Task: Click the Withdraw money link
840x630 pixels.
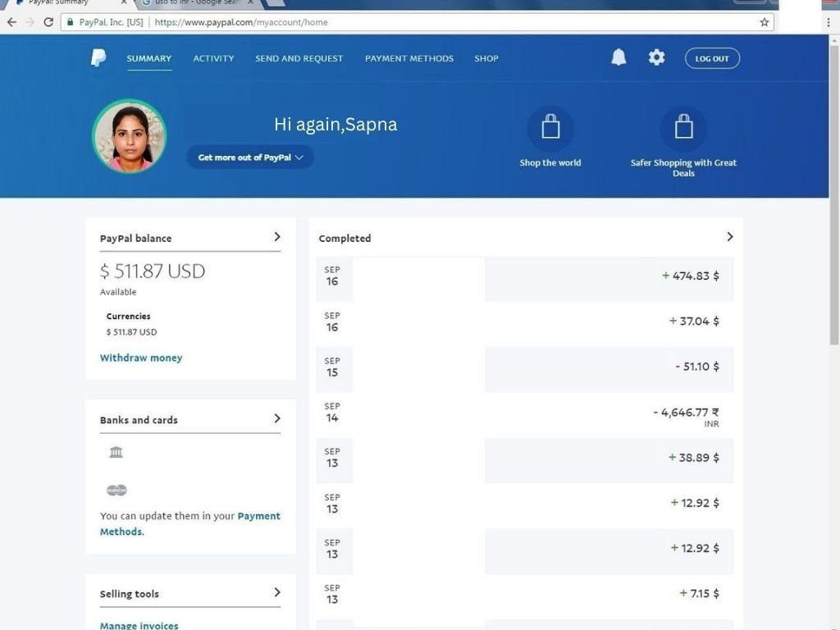Action: tap(141, 358)
